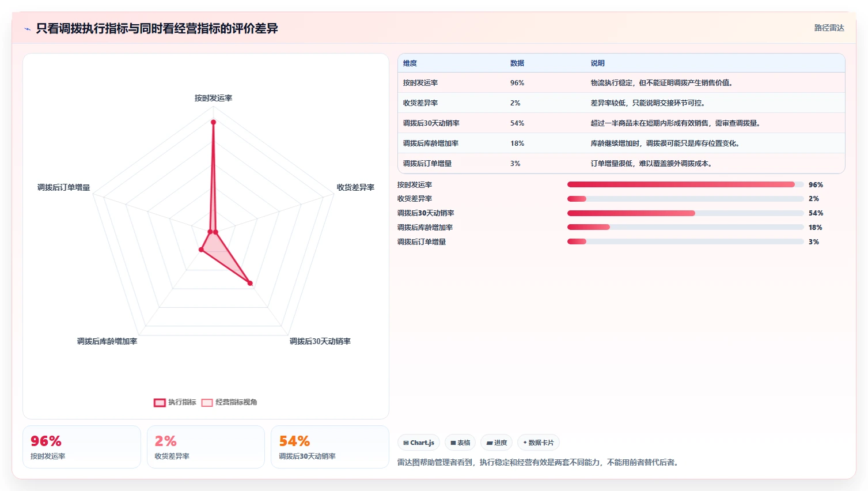Click the 2% 收货差异率 data card
868x491 pixels.
click(206, 447)
